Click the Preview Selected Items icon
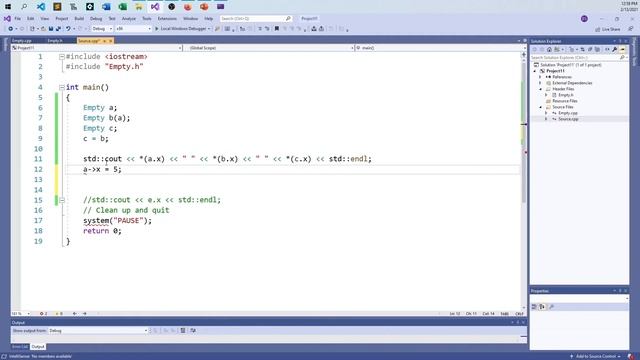640x360 pixels. click(x=622, y=49)
